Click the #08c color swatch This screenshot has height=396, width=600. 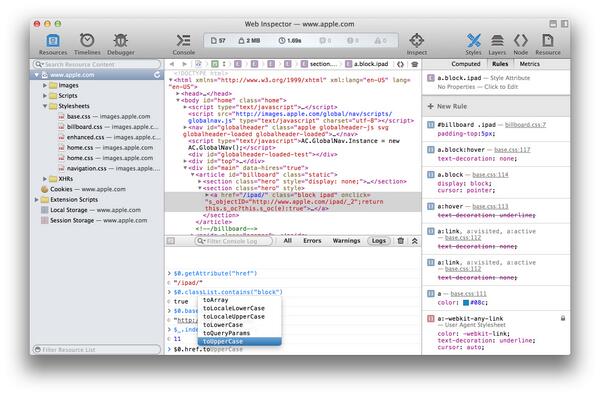(466, 303)
